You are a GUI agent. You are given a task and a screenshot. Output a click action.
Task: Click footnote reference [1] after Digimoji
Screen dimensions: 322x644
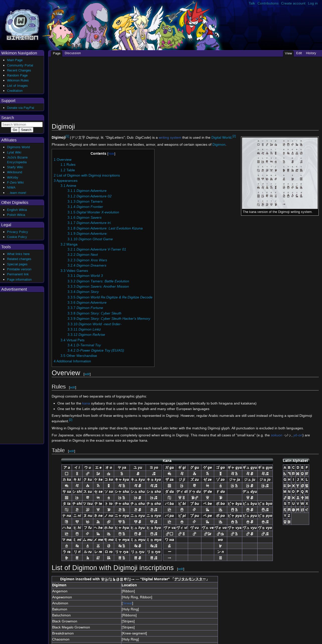67,136
